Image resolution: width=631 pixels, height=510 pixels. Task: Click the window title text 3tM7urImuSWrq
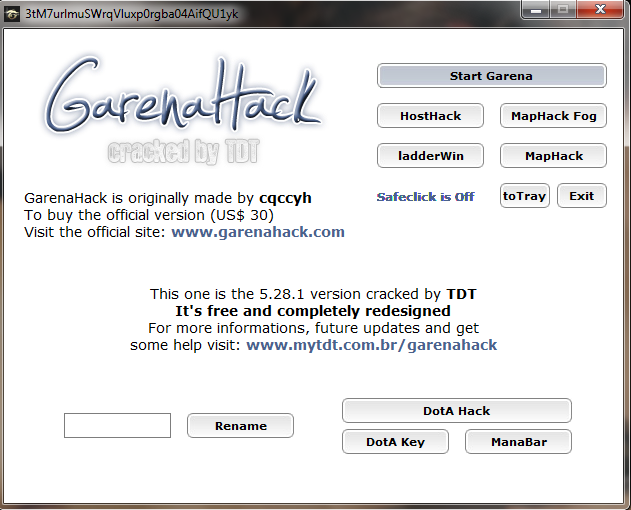coord(132,14)
